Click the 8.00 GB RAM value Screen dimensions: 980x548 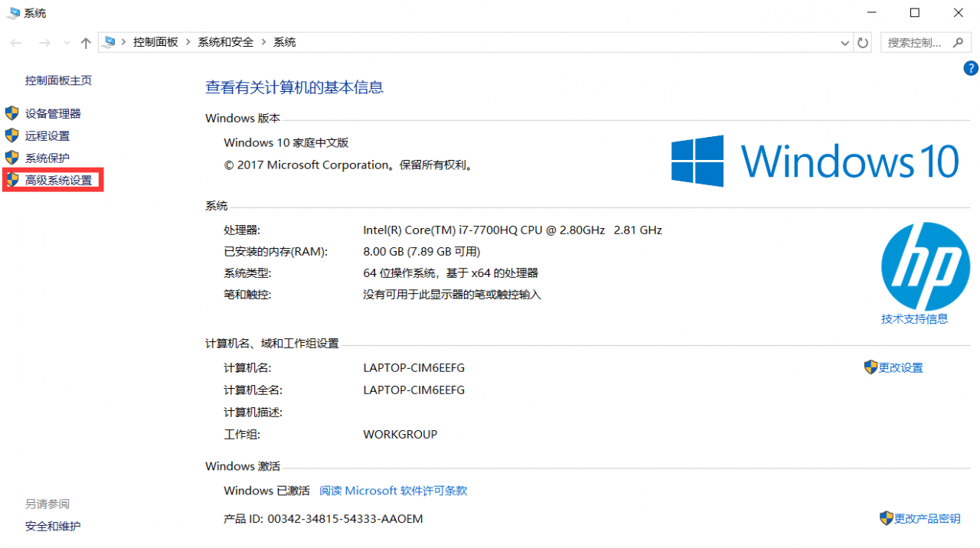[x=421, y=251]
